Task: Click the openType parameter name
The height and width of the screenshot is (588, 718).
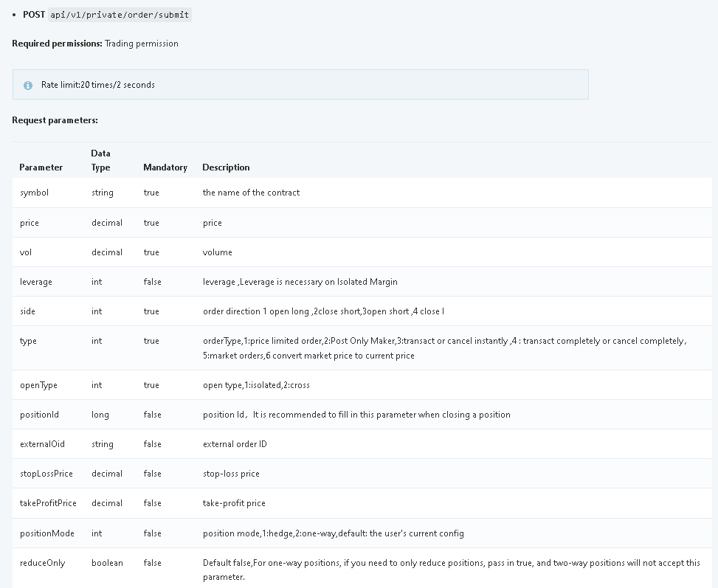Action: pos(38,385)
